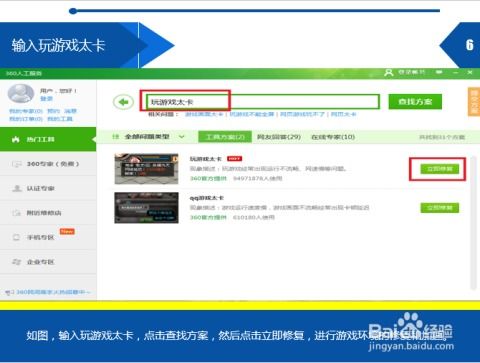Click the chevron next to 全部问题类型
Viewport: 480px width, 363px height.
point(182,137)
